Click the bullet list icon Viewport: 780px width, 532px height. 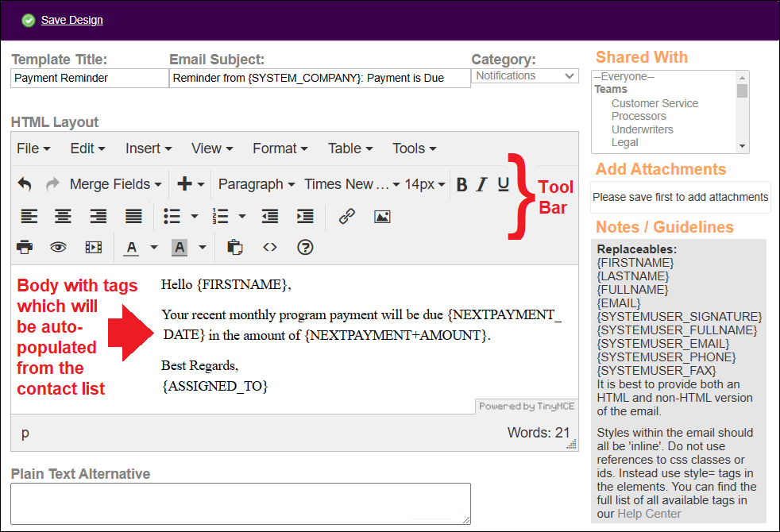pos(172,216)
